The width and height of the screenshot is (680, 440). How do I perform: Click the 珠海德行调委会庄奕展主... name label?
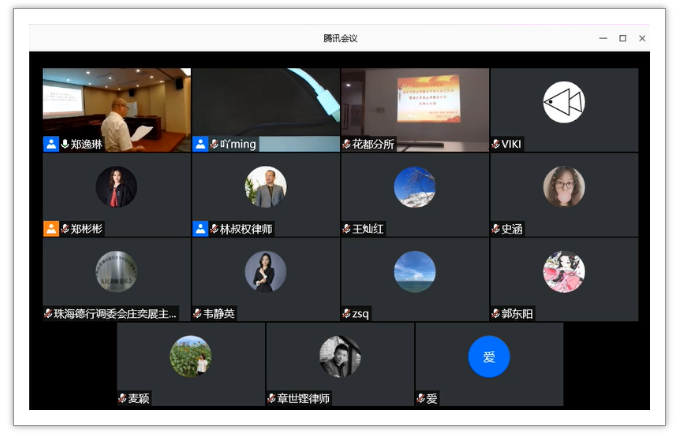[115, 313]
